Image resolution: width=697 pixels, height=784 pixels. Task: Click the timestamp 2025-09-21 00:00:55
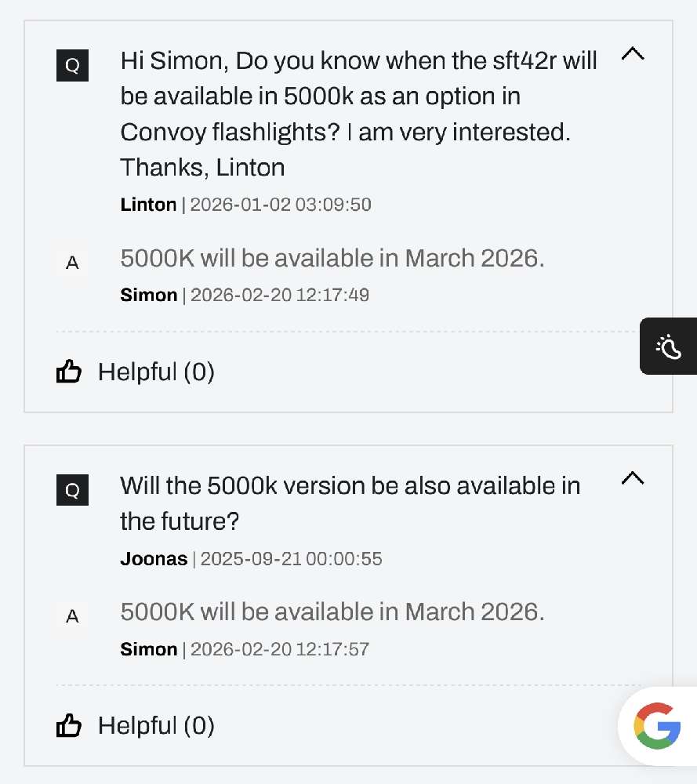click(x=291, y=559)
